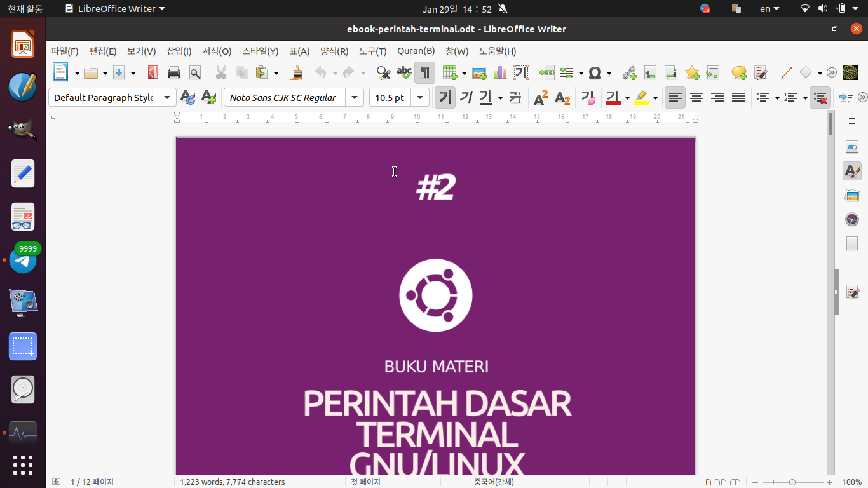Insert an image using the toolbar icon

[x=479, y=72]
